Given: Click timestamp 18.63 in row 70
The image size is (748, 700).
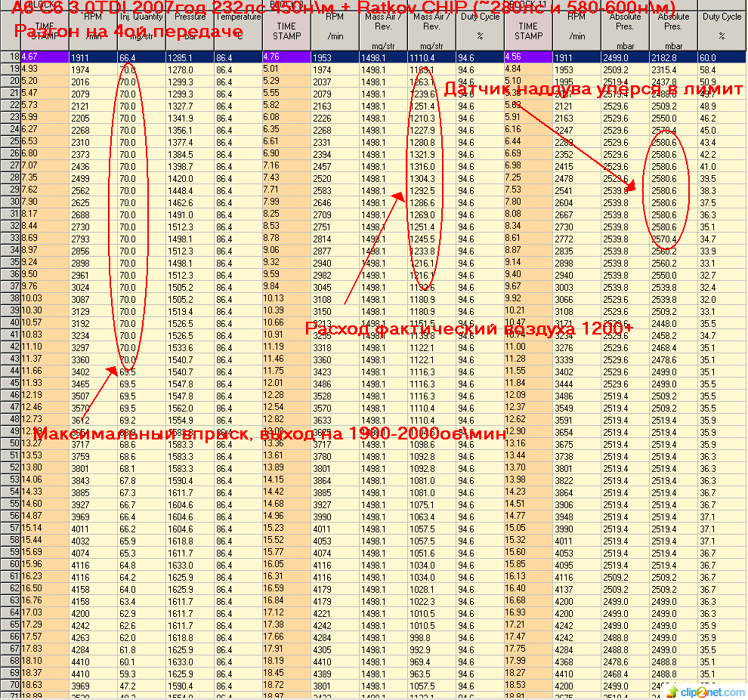Looking at the screenshot, I should (x=45, y=685).
